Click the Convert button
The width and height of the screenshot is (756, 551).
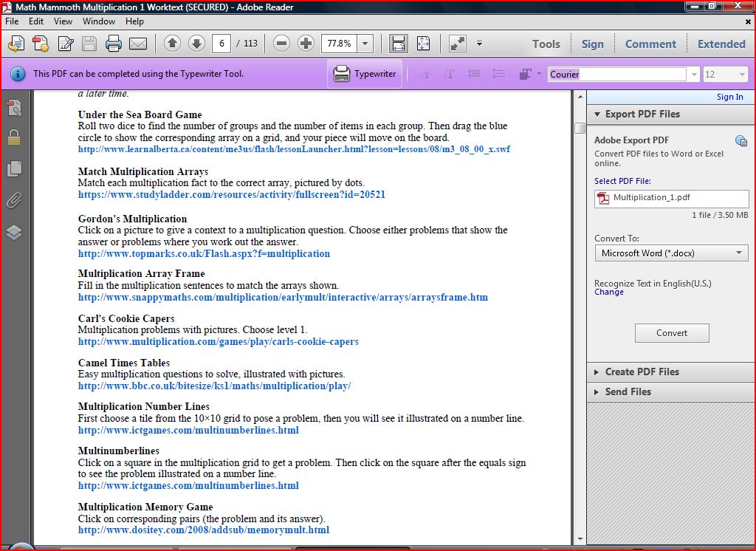pyautogui.click(x=672, y=333)
